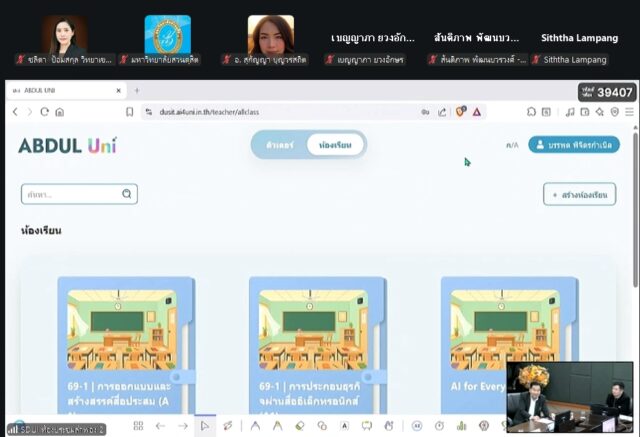Click the 39407 counter badge
This screenshot has height=437, width=640.
coord(607,92)
